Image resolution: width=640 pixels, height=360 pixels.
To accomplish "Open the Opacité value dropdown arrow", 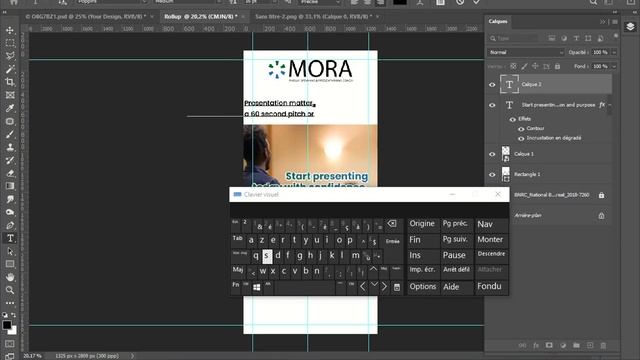I will click(614, 52).
